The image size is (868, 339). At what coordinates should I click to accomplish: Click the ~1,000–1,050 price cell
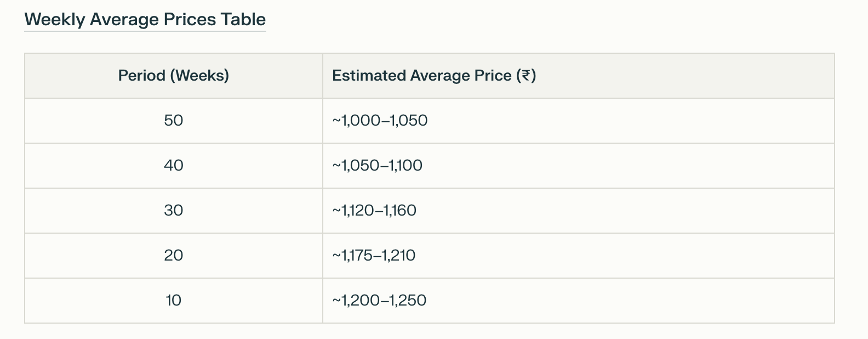[x=380, y=121]
